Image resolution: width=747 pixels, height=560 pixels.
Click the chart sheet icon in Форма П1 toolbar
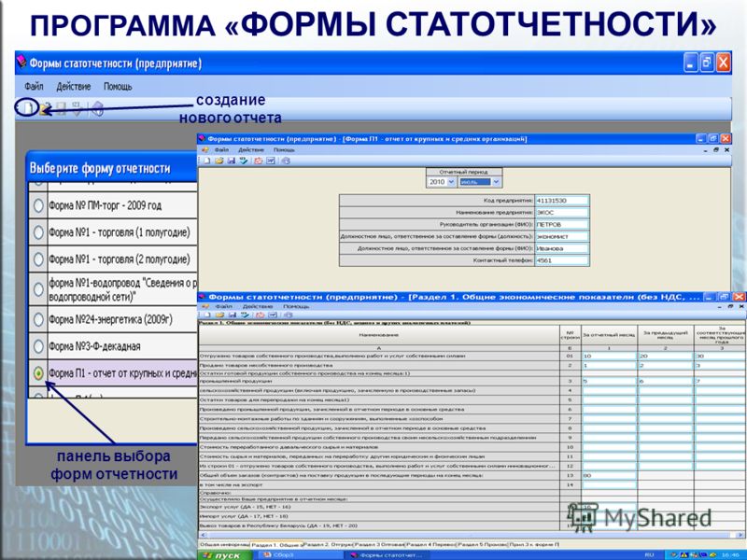point(271,161)
